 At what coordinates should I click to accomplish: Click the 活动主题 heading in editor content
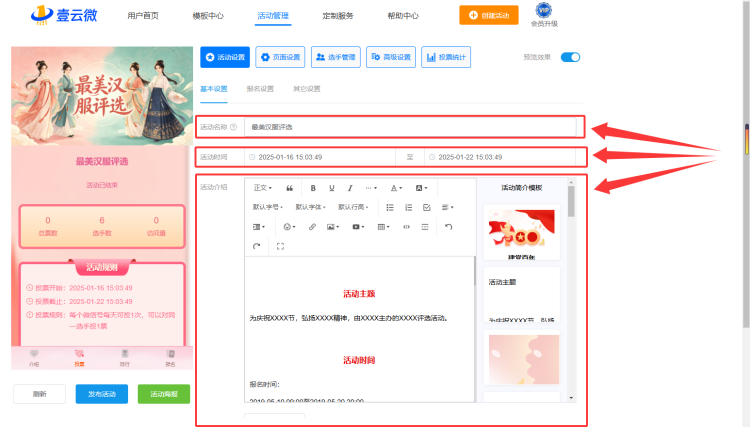[359, 294]
